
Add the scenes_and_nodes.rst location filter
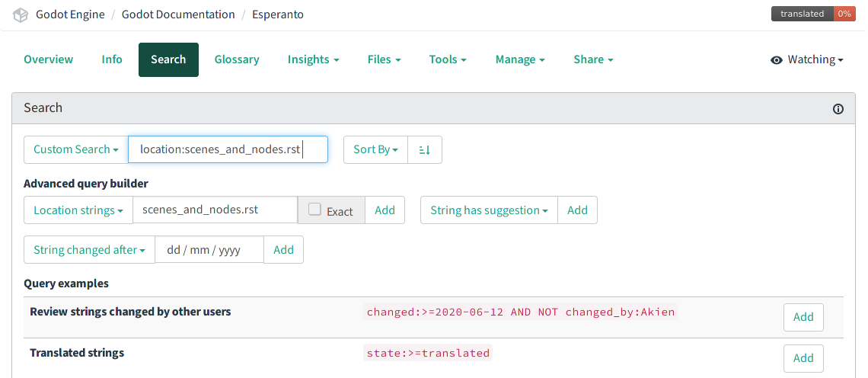coord(385,210)
